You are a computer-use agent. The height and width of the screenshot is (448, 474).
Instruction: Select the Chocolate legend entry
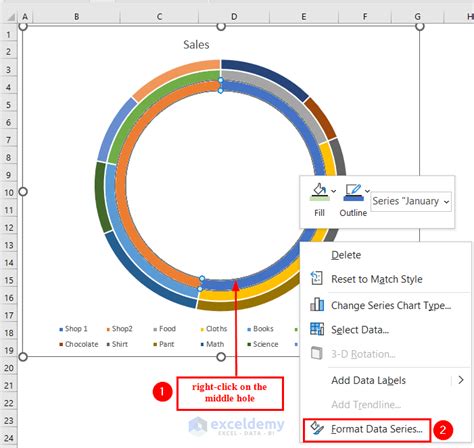tap(79, 344)
